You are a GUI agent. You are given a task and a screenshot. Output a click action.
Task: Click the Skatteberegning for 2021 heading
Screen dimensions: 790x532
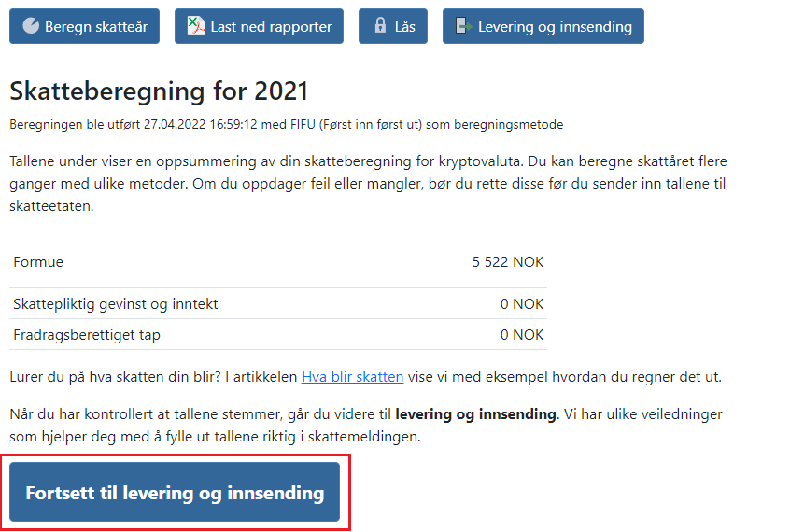coord(159,91)
